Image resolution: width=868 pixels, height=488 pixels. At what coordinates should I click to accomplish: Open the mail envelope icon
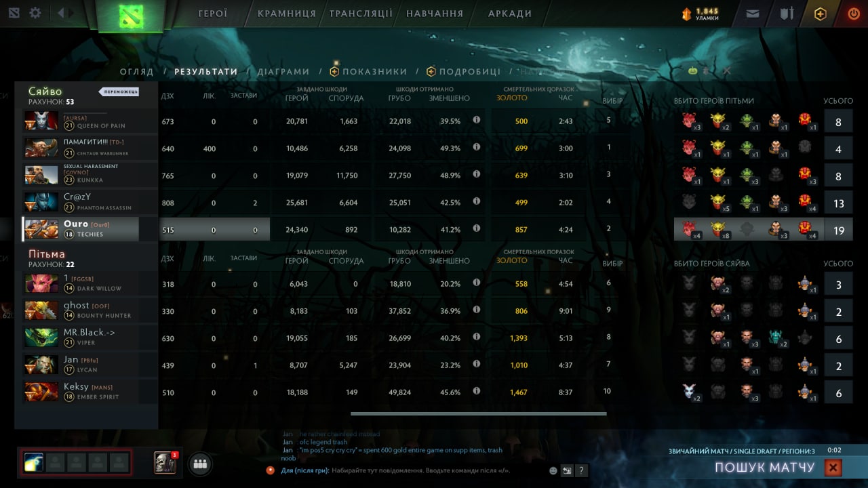point(753,14)
